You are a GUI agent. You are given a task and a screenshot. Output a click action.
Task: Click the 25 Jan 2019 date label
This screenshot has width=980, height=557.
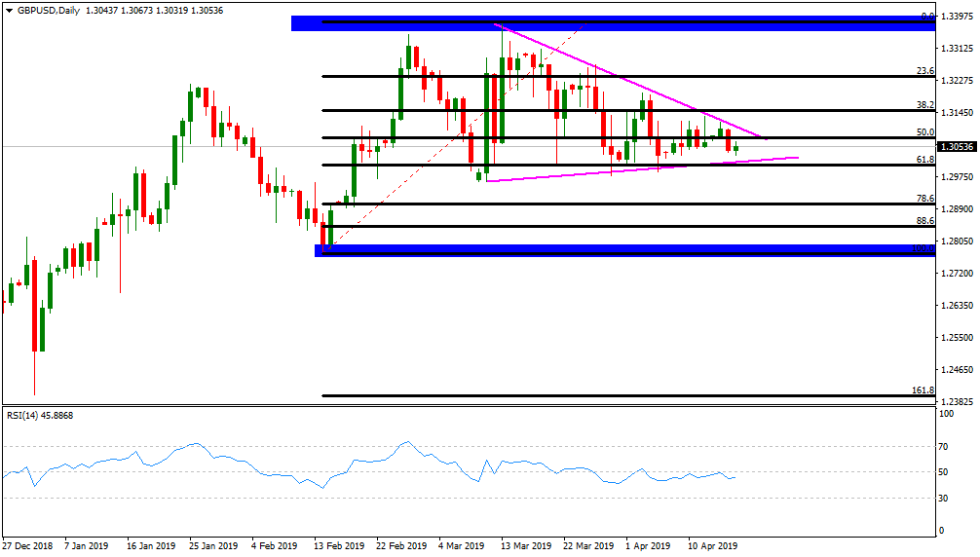pyautogui.click(x=213, y=546)
